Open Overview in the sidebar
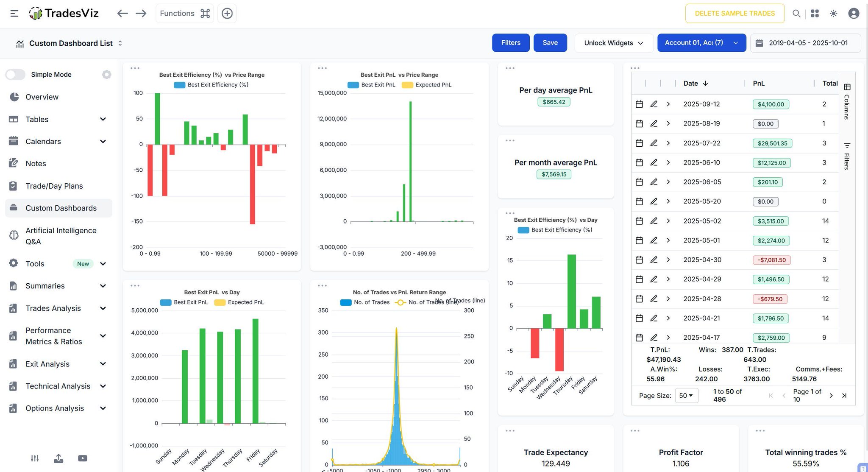This screenshot has width=868, height=472. pyautogui.click(x=42, y=97)
